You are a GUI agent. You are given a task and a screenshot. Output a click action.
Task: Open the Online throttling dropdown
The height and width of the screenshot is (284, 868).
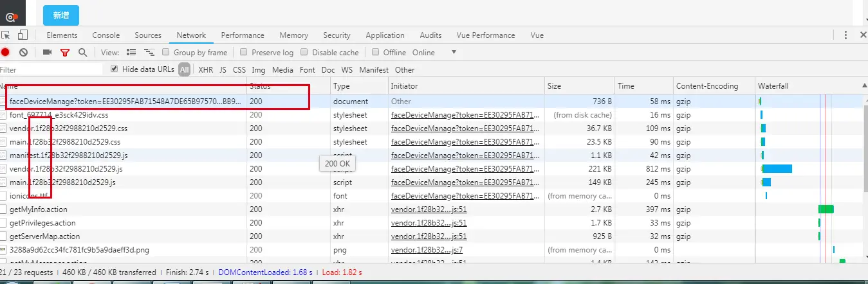pyautogui.click(x=435, y=52)
